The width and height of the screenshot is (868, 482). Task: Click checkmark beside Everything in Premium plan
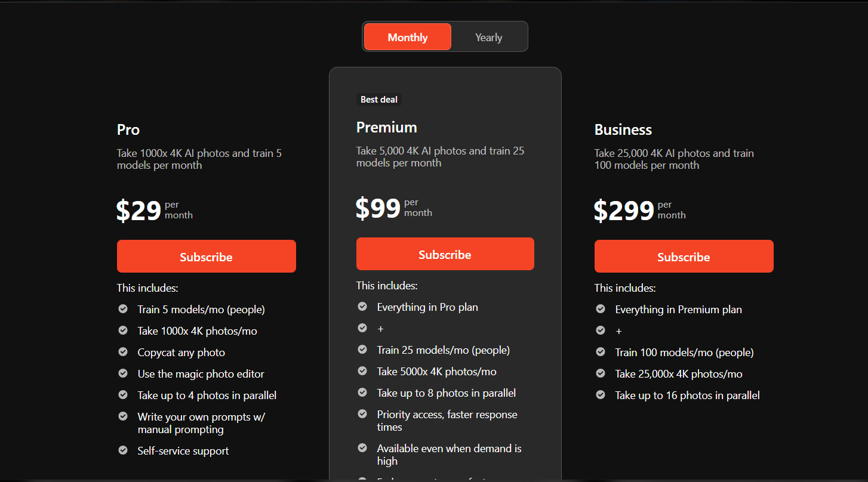(x=601, y=309)
